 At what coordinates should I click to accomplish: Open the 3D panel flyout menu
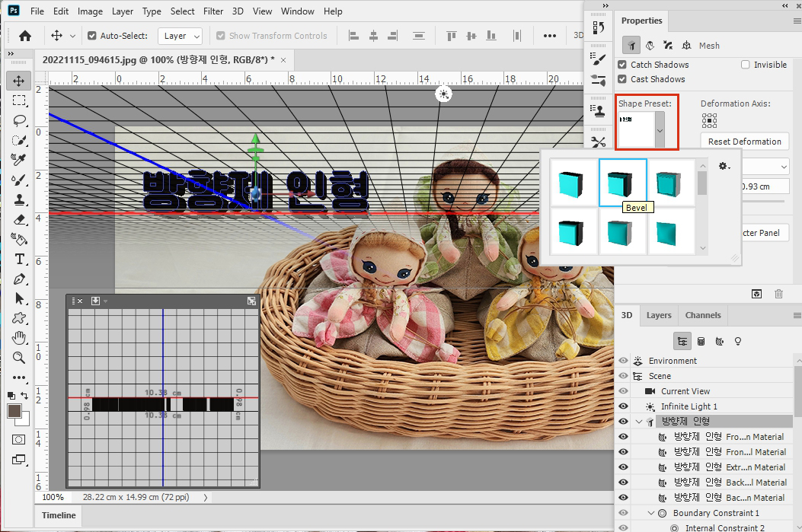coord(797,315)
